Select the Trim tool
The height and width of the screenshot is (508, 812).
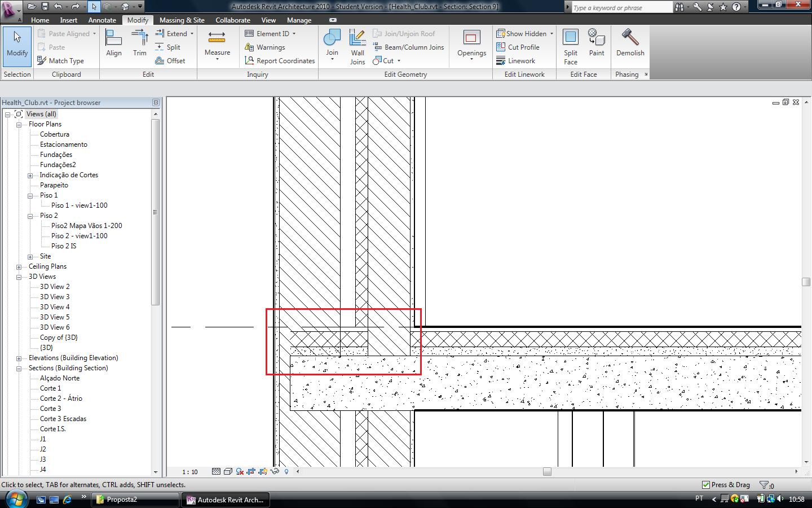point(140,43)
